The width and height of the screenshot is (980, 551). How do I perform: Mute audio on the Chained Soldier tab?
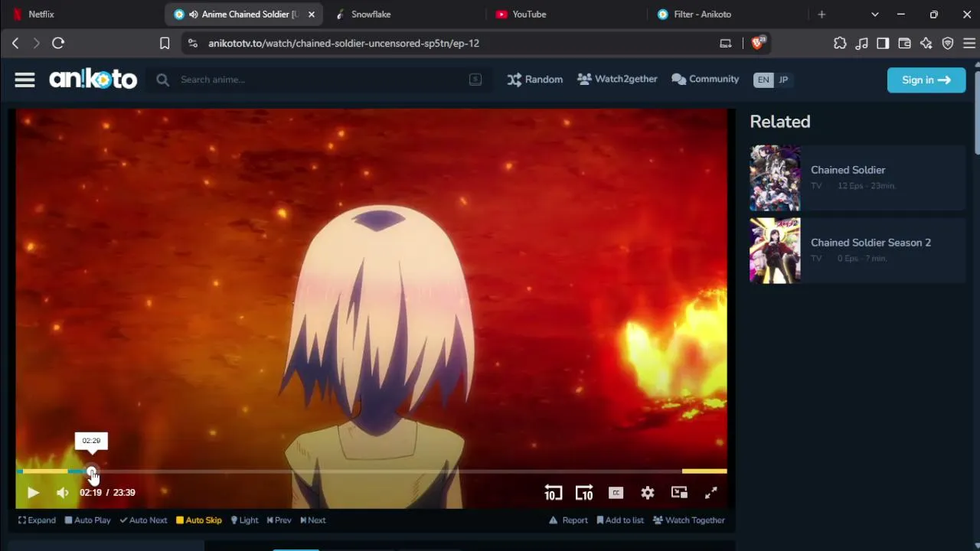coord(194,15)
